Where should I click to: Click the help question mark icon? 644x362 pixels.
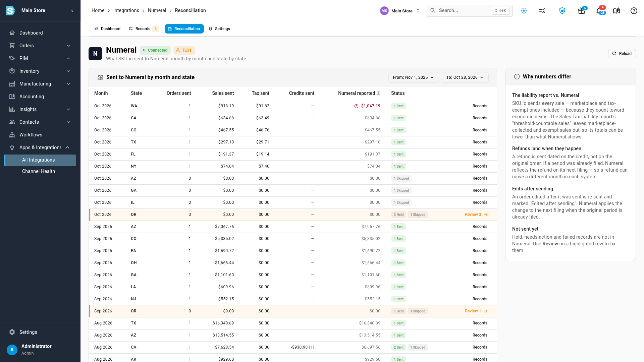coord(634,11)
